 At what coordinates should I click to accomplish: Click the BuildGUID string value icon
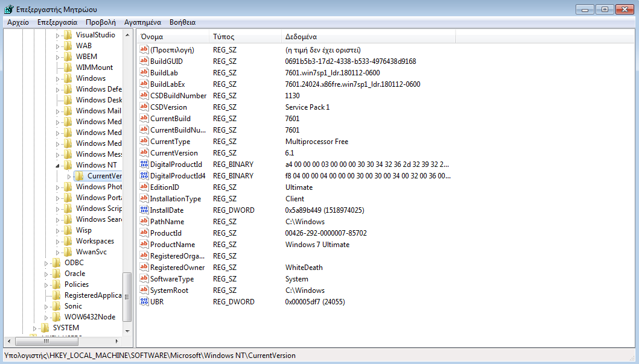144,61
